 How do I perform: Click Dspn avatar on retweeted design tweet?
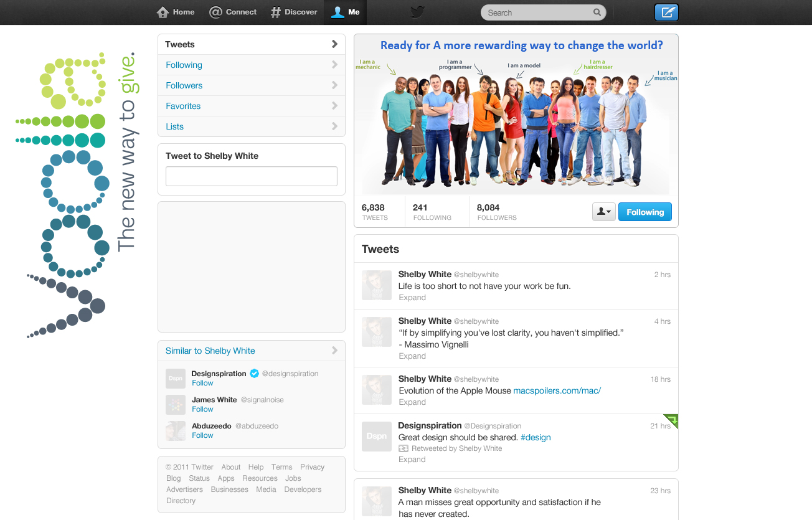pos(377,437)
